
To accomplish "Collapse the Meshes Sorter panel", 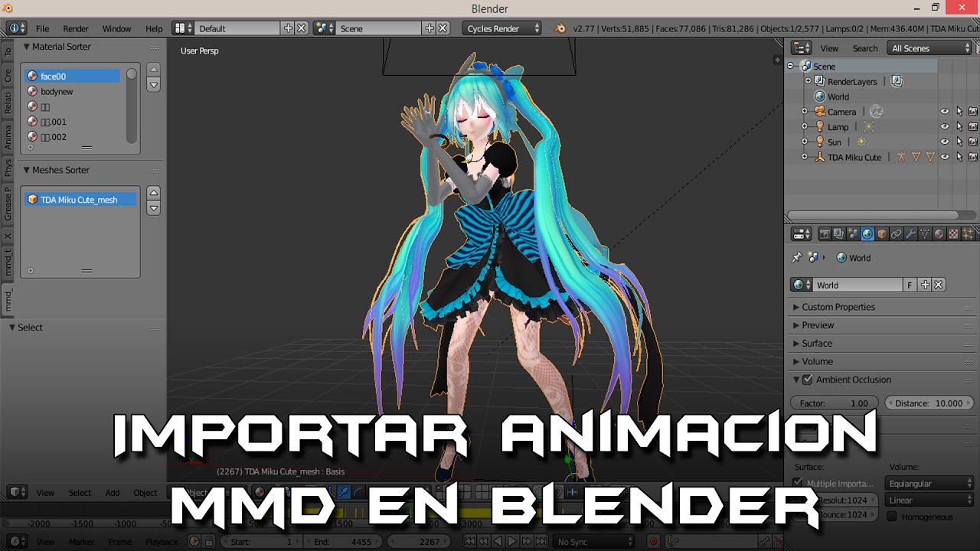I will tap(26, 170).
